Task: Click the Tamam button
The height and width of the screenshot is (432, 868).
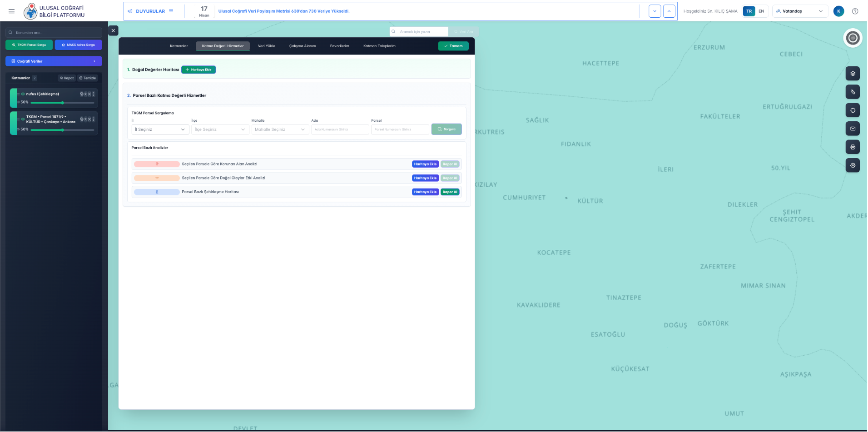Action: 453,46
